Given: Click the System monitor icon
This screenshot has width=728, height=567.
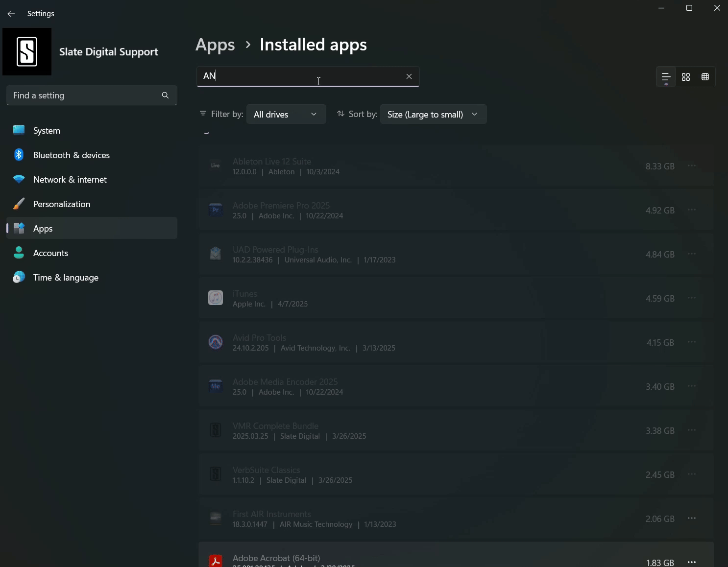Looking at the screenshot, I should [19, 130].
